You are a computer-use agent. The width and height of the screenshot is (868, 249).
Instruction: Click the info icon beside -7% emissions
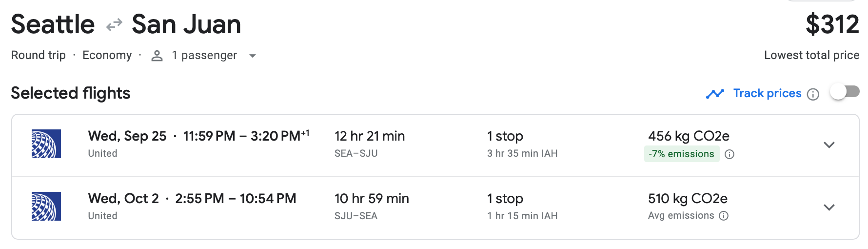[730, 154]
